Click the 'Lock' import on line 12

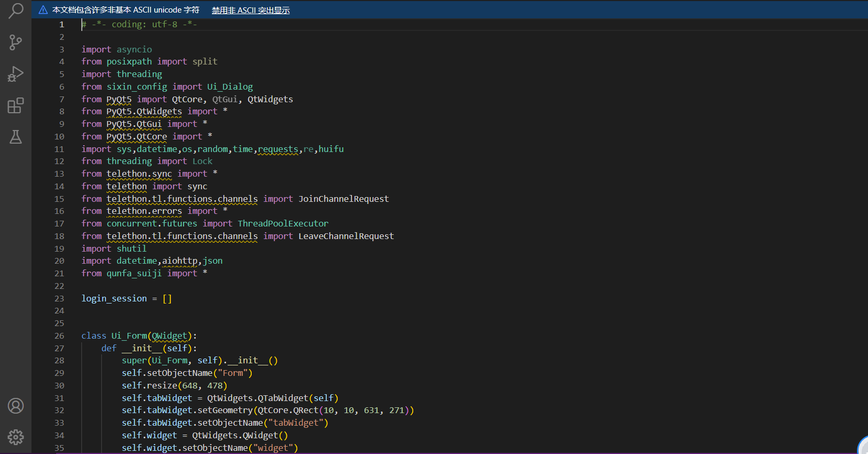[202, 161]
